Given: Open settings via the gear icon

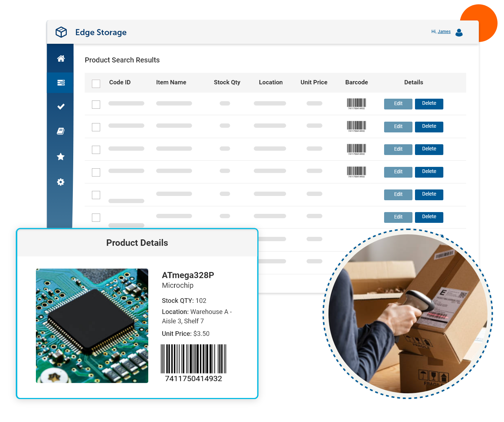Looking at the screenshot, I should tap(60, 182).
